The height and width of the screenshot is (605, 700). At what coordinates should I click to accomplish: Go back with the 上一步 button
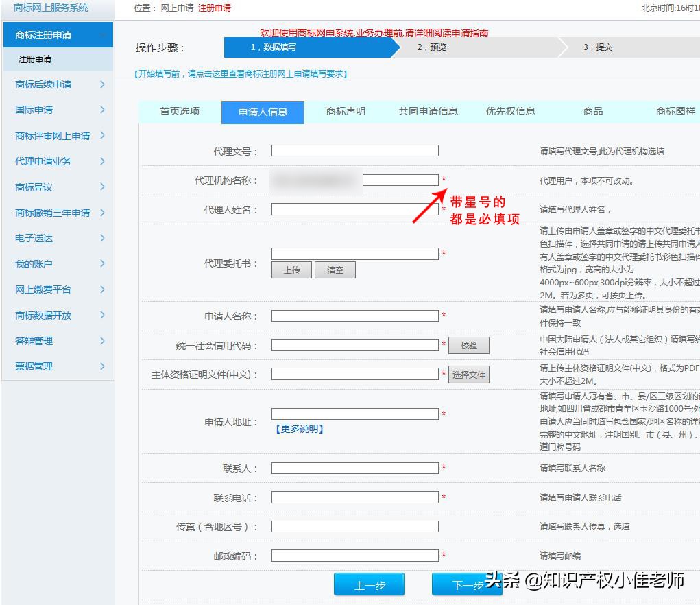369,585
